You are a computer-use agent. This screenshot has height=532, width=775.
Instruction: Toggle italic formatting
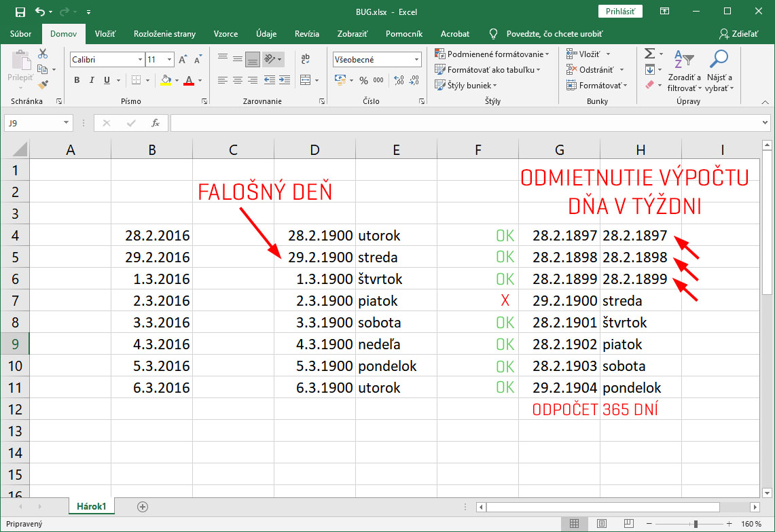pyautogui.click(x=92, y=80)
